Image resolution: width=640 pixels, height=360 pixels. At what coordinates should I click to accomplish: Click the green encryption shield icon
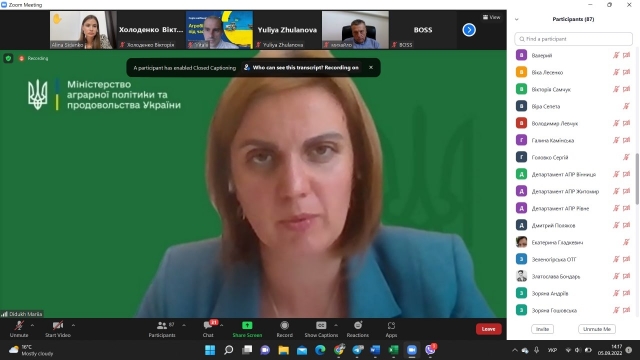pos(8,58)
